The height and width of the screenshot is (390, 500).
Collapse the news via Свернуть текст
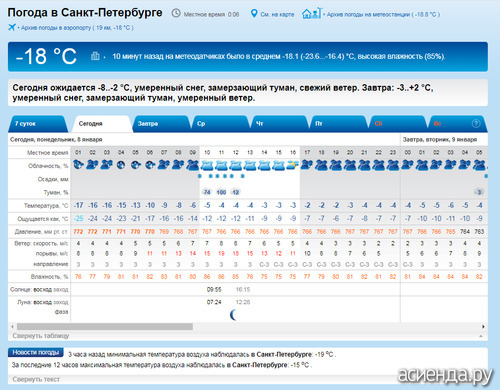(36, 379)
